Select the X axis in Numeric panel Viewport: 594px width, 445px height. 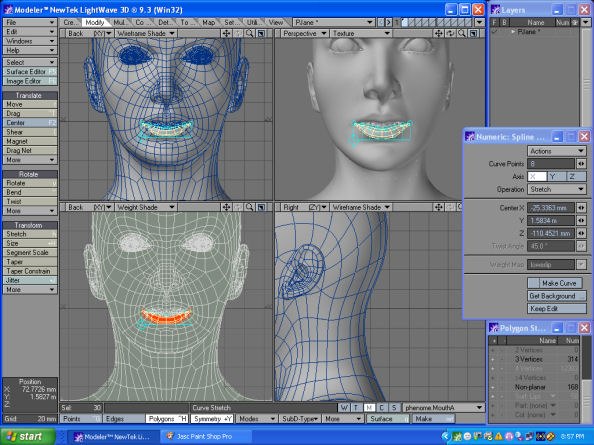pos(537,176)
